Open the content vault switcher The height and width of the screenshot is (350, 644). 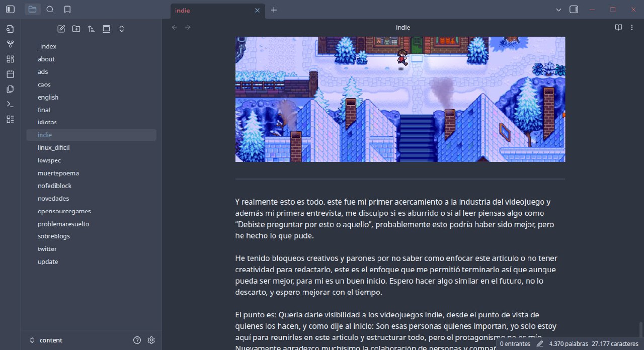(x=45, y=340)
